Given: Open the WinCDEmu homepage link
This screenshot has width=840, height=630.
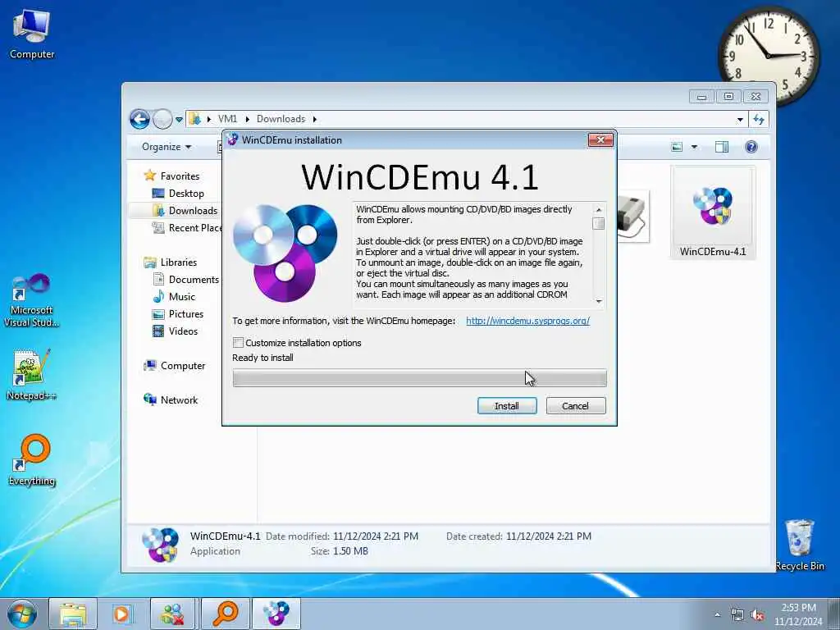Looking at the screenshot, I should point(527,321).
